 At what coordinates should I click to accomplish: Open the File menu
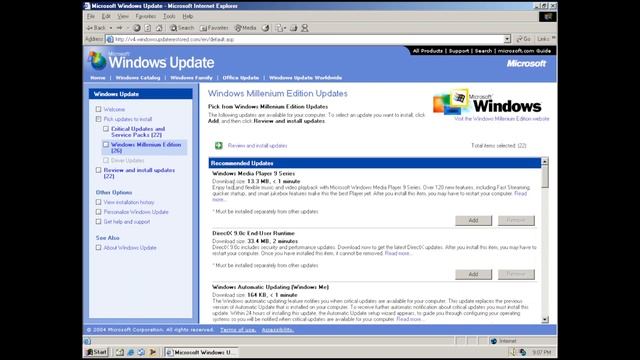[x=91, y=16]
